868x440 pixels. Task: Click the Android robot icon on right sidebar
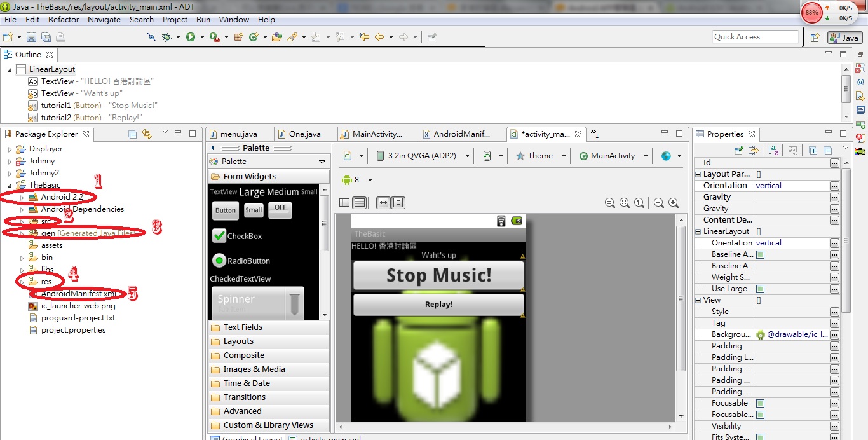click(860, 151)
